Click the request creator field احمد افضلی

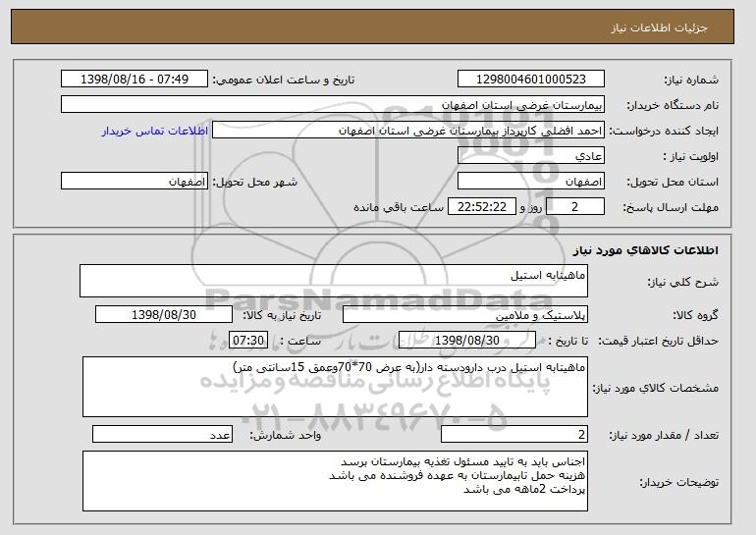pyautogui.click(x=408, y=131)
